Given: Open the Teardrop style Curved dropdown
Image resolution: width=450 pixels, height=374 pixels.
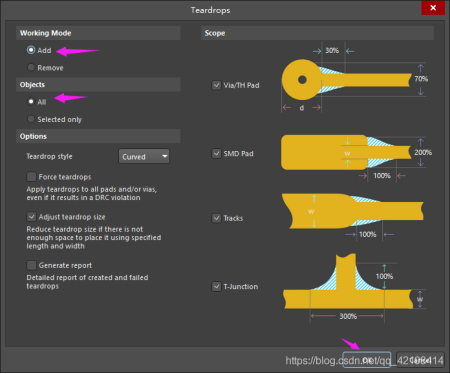Looking at the screenshot, I should 144,156.
